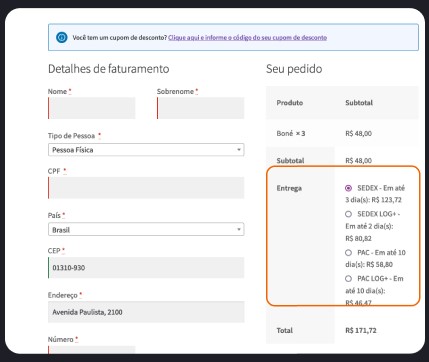429x362 pixels.
Task: Click the Detalhes de faturamento heading
Action: 109,69
